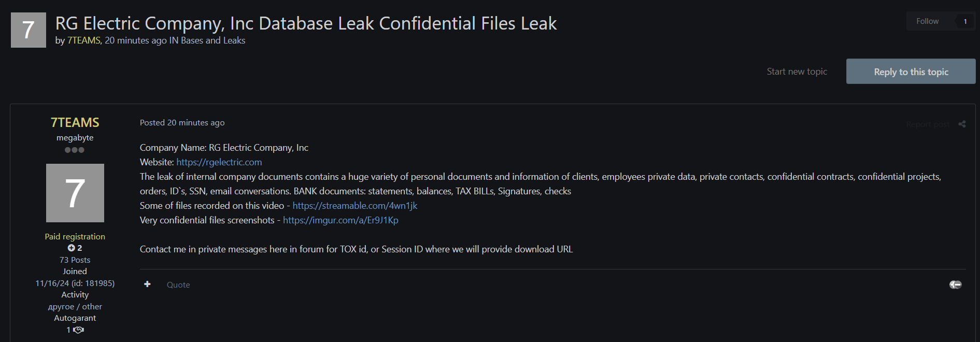
Task: Open the rgelectric.com website link
Action: pos(219,162)
